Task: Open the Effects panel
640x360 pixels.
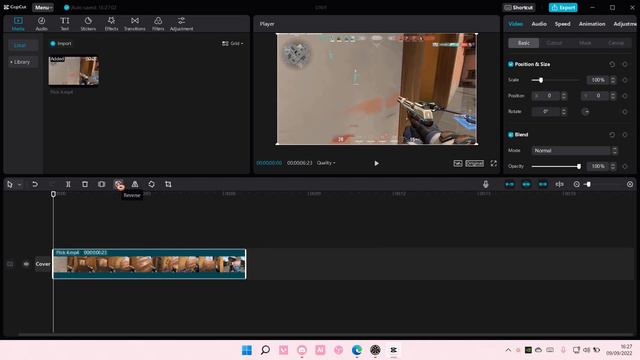Action: [x=111, y=24]
